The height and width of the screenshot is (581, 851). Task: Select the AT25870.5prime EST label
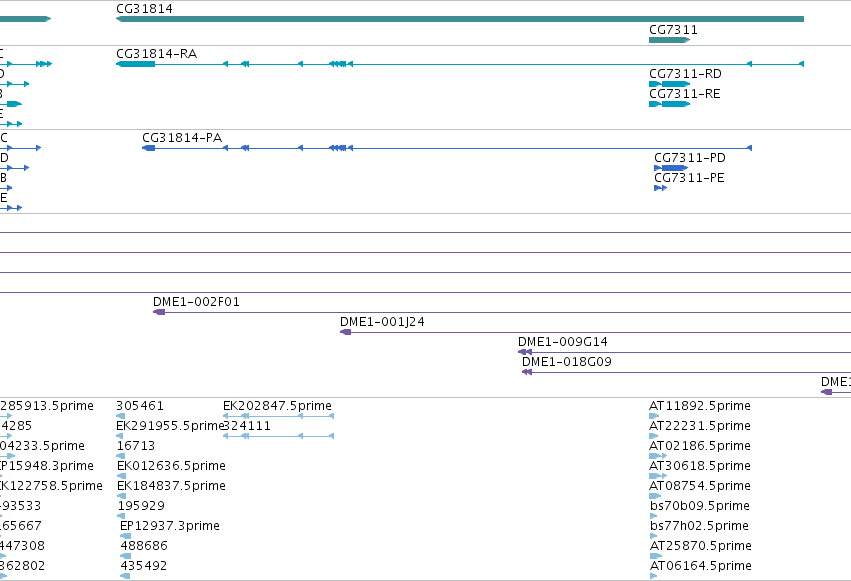pyautogui.click(x=701, y=546)
